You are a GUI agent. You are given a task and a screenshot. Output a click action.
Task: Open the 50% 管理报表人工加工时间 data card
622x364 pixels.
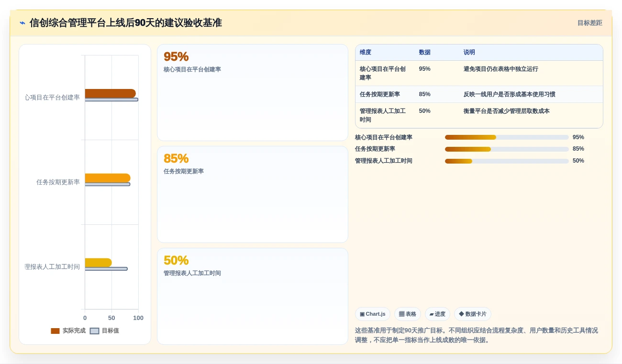click(x=253, y=297)
